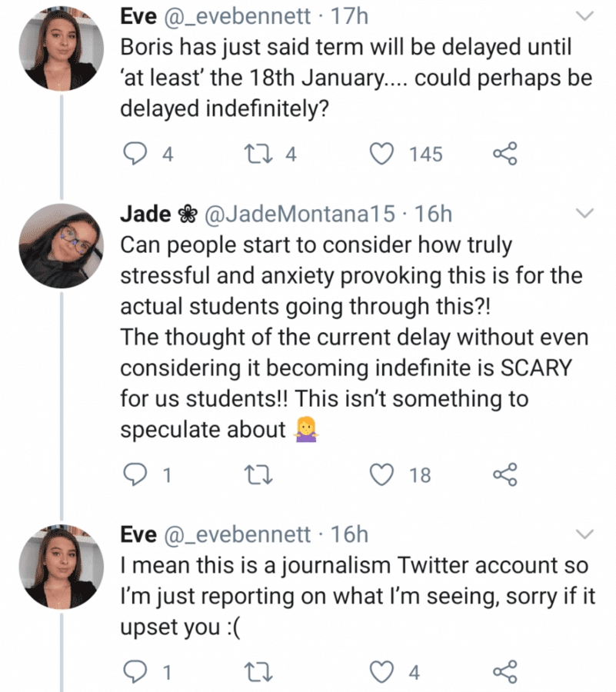Like Eve's tweet with 145 likes

click(x=381, y=155)
